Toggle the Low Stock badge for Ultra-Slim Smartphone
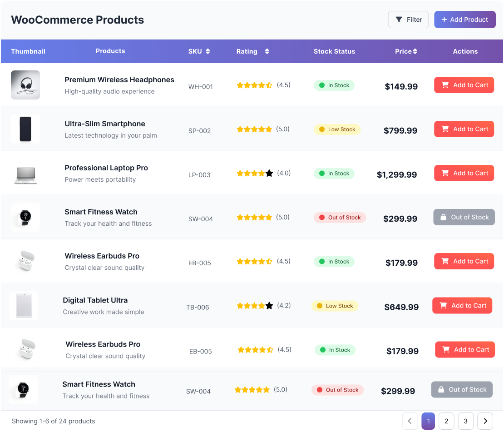Image resolution: width=504 pixels, height=432 pixels. (x=337, y=129)
